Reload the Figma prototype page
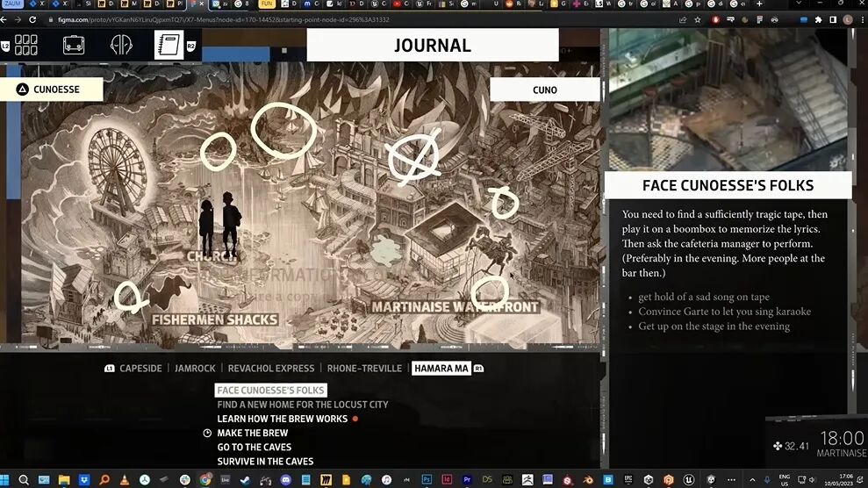868x488 pixels. [32, 19]
